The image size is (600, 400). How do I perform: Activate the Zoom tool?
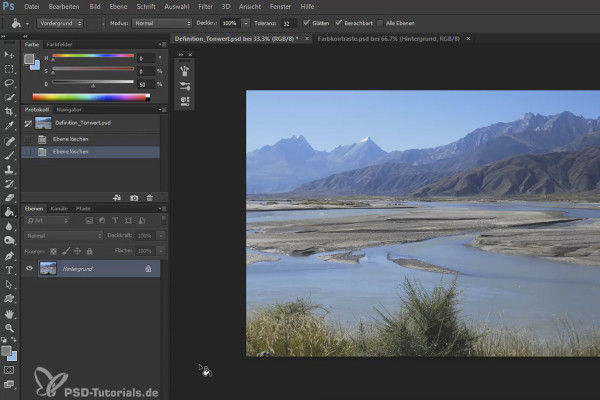click(9, 328)
